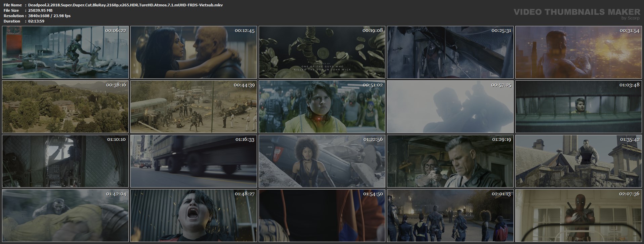
Task: Choose the frame at 01:42:04
Action: pyautogui.click(x=65, y=216)
